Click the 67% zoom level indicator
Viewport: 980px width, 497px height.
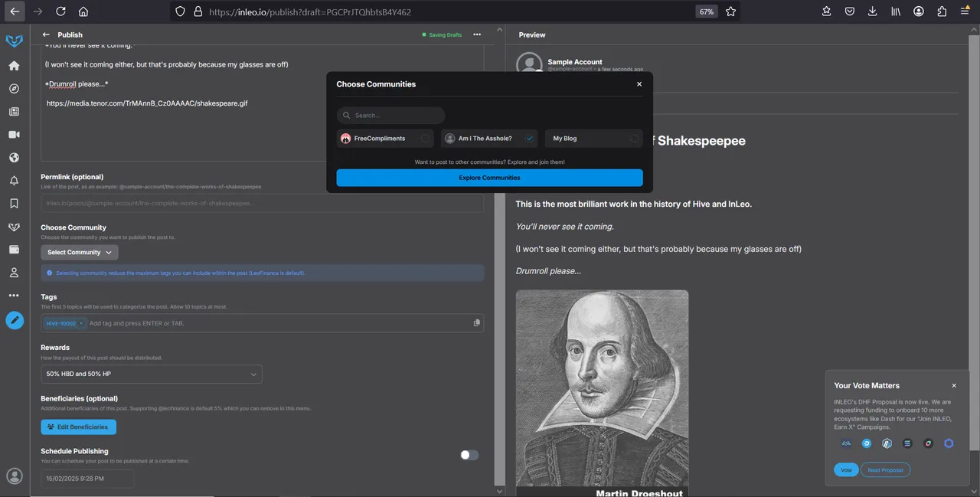point(706,11)
